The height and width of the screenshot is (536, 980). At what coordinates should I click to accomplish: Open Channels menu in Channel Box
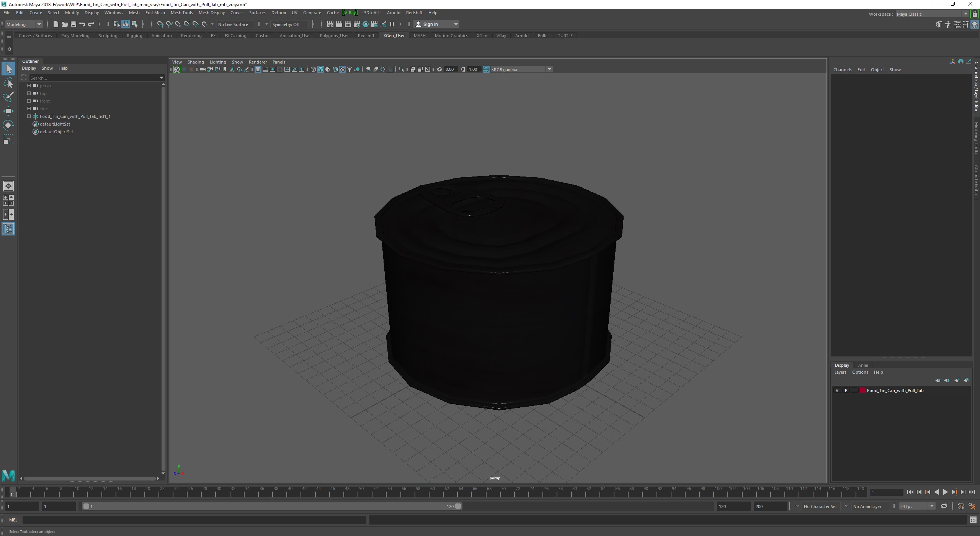(842, 70)
